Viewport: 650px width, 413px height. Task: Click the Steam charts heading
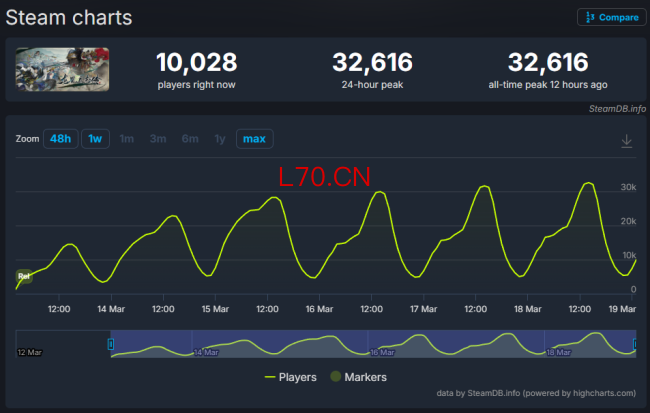click(x=69, y=18)
